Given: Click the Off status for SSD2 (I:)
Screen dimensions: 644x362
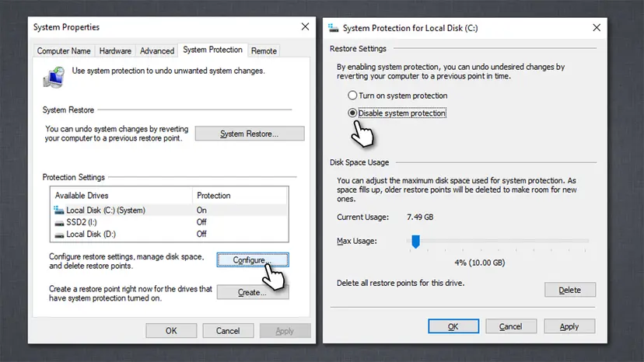Looking at the screenshot, I should click(201, 222).
